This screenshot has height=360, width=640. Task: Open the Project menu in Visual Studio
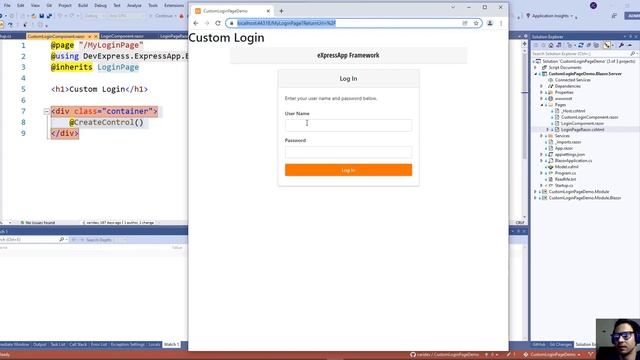click(65, 6)
